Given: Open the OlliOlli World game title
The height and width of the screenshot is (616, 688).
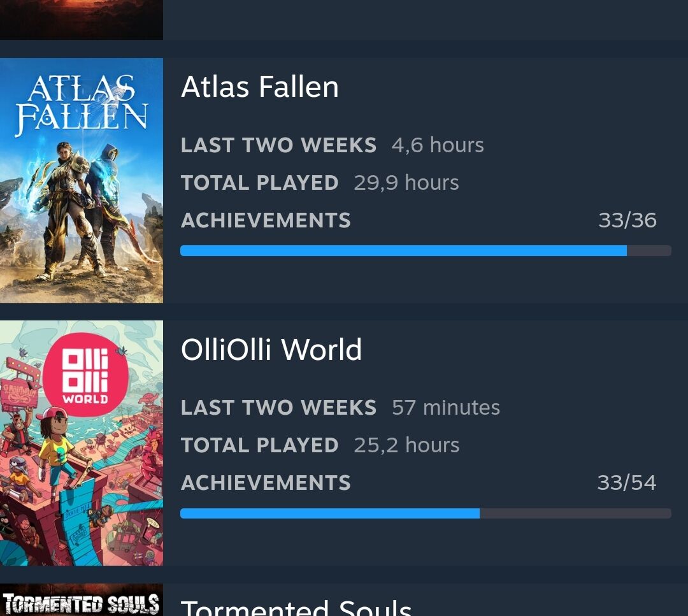Looking at the screenshot, I should click(271, 350).
